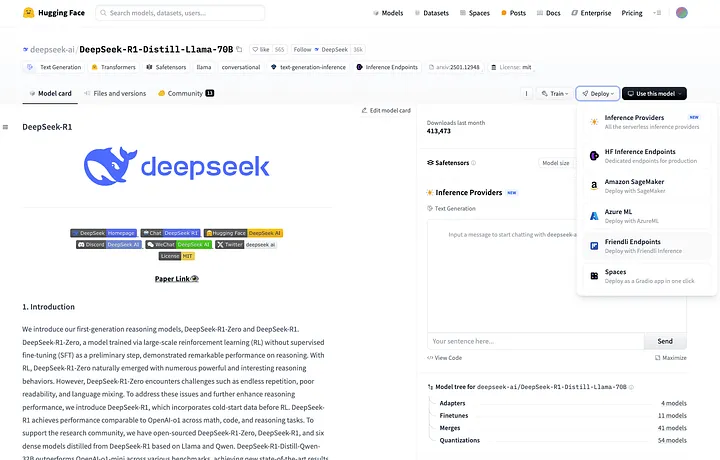Open the Pricing page link
The height and width of the screenshot is (460, 720).
tap(632, 13)
